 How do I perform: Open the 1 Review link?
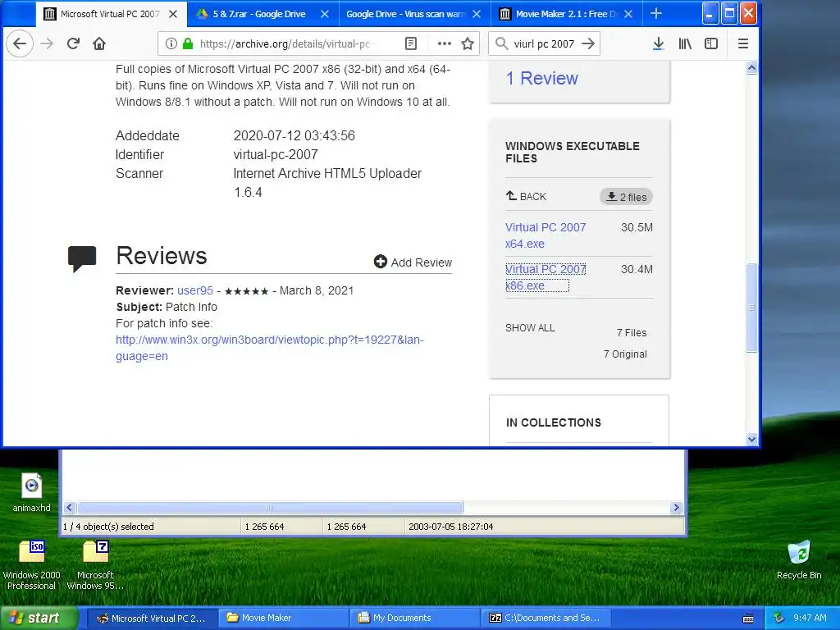click(x=541, y=78)
